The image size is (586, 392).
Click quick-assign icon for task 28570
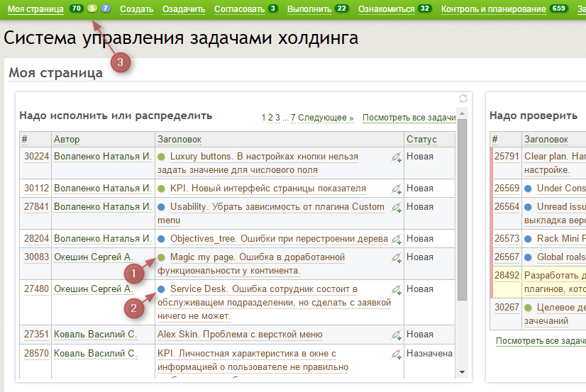click(397, 354)
